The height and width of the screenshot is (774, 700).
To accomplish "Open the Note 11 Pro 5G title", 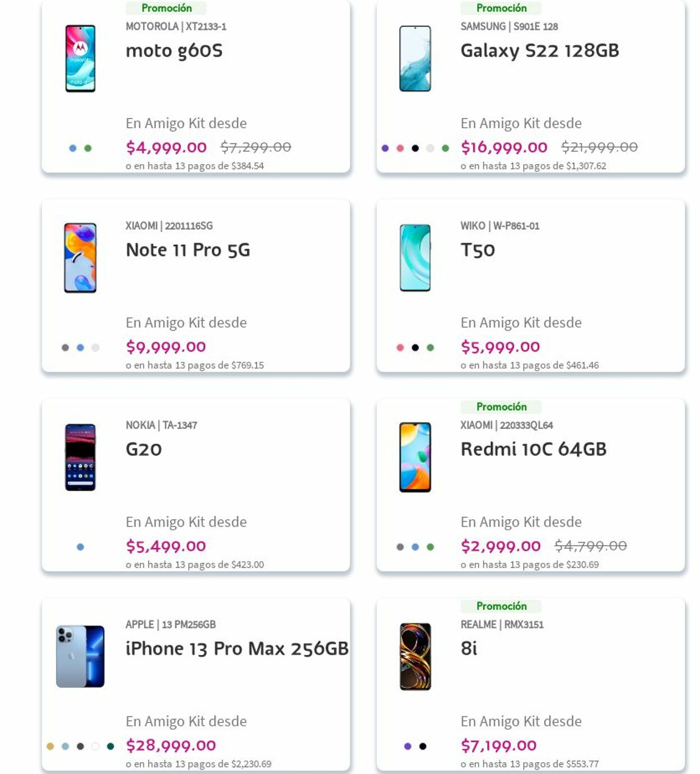I will 188,250.
